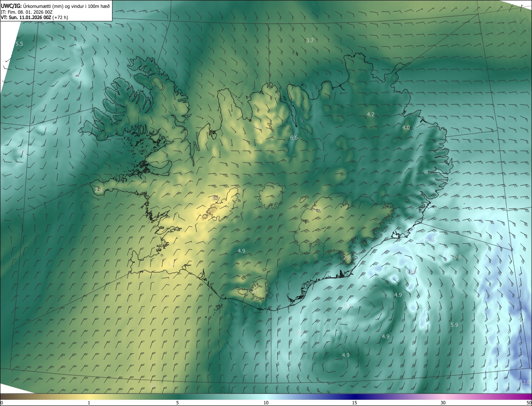Click the title 'Úrkomumætti (mm) og vindur í 100m hæð'
The image size is (532, 406).
point(67,5)
